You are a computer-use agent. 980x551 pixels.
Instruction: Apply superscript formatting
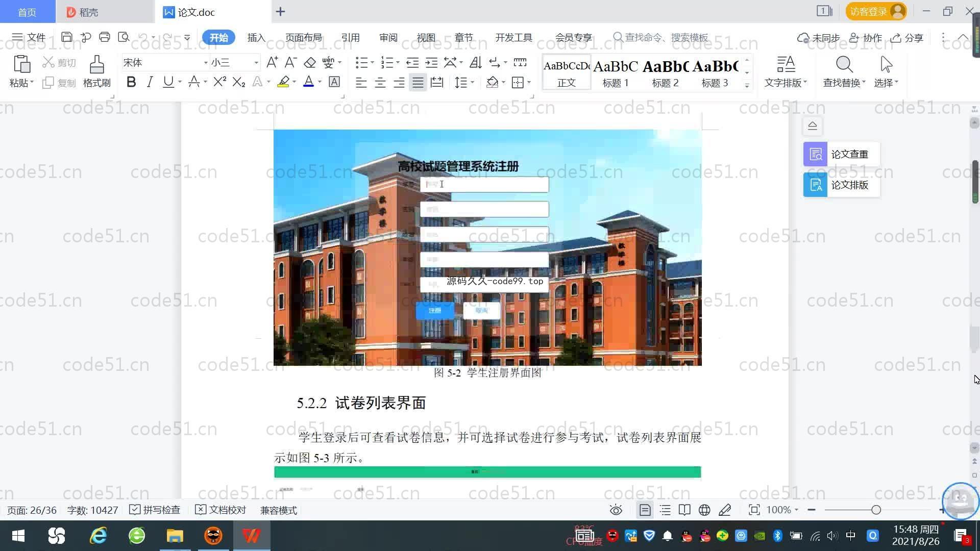point(219,82)
